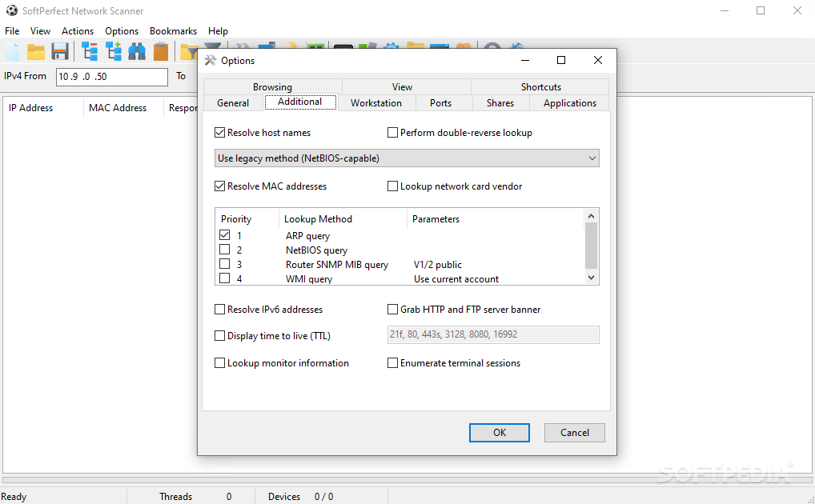Viewport: 815px width, 504px height.
Task: Click the soccer ball application icon
Action: pyautogui.click(x=11, y=10)
